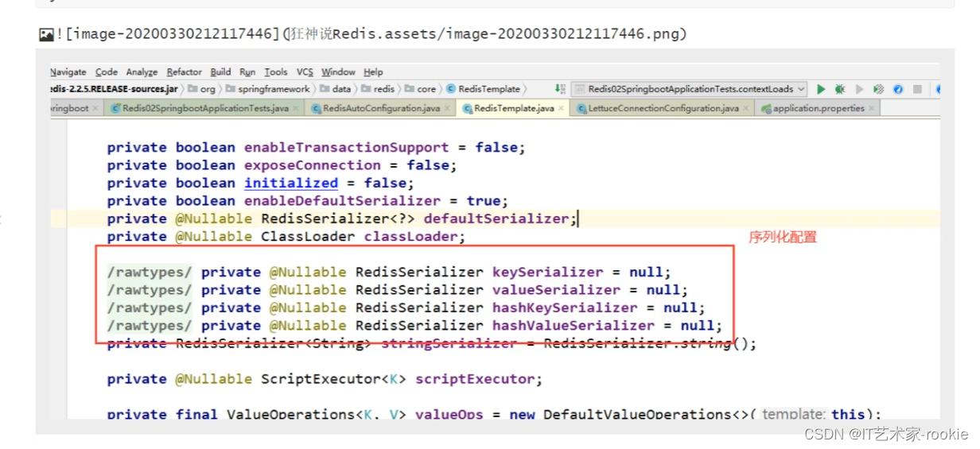Click 'scriptExecutor' field in the code
This screenshot has height=449, width=980.
pyautogui.click(x=475, y=379)
